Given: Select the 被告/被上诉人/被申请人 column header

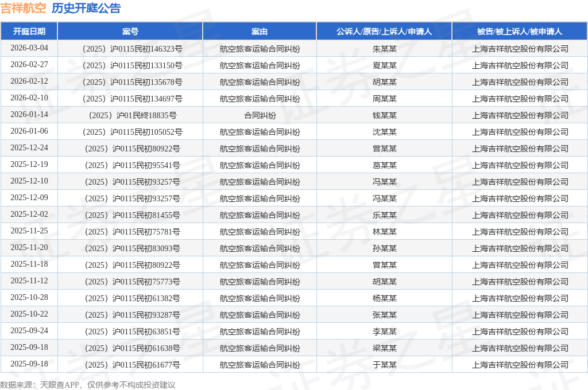Looking at the screenshot, I should 520,32.
